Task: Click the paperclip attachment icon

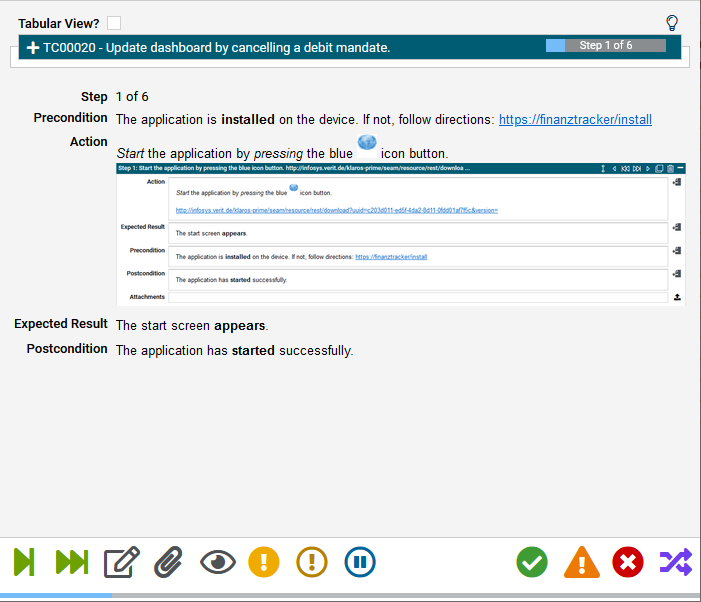Action: tap(169, 562)
